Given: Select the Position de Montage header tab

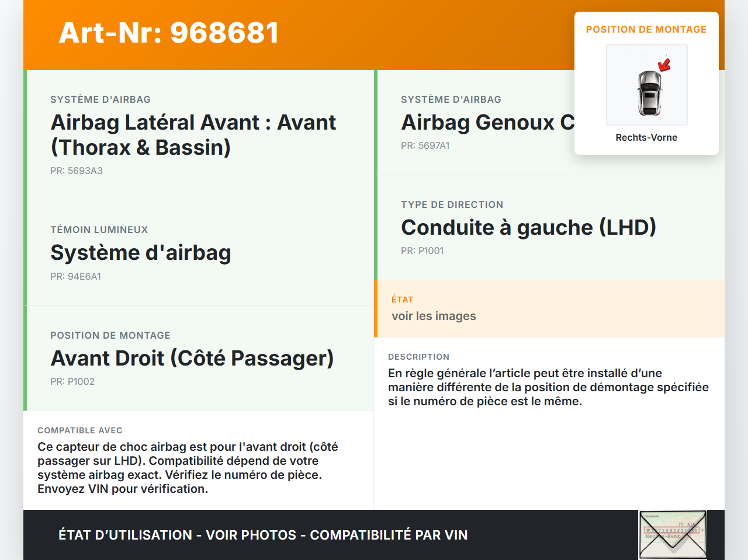Looking at the screenshot, I should [x=646, y=29].
